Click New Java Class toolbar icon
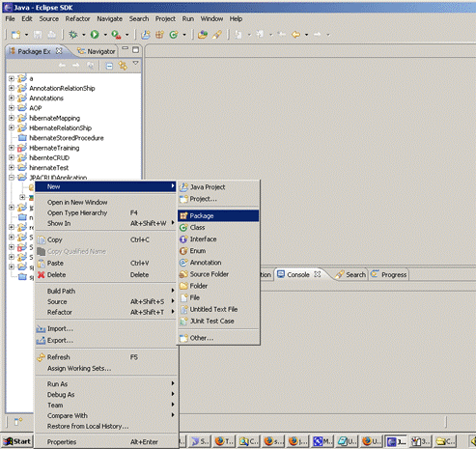The image size is (476, 449). [174, 35]
